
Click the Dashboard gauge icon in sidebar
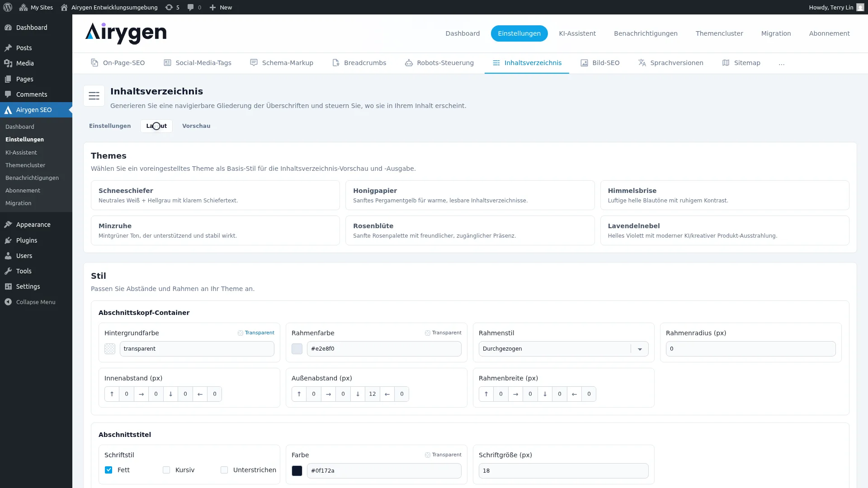[x=8, y=28]
